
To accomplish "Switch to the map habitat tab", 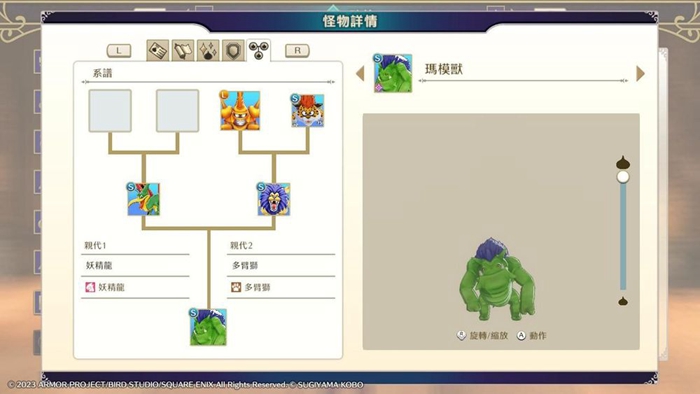I will pyautogui.click(x=183, y=50).
